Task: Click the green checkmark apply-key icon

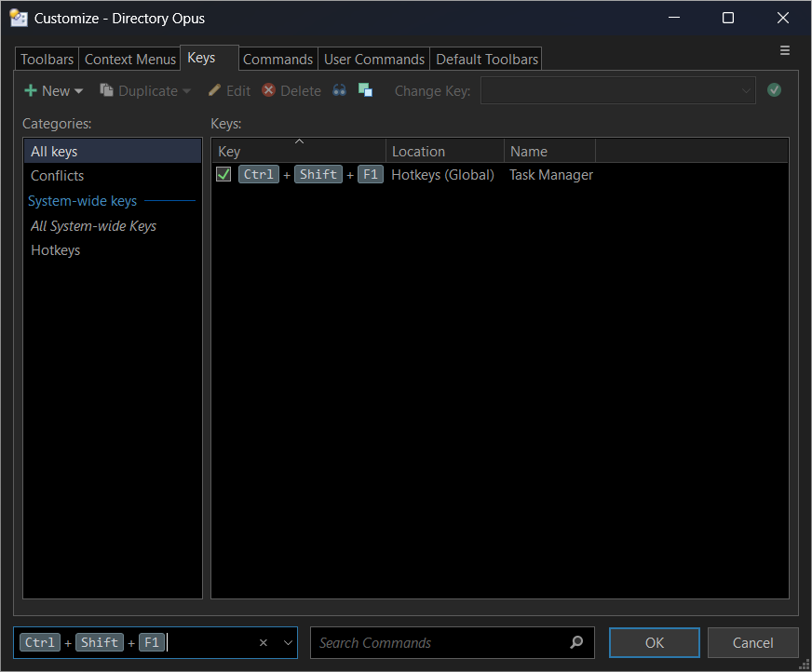Action: click(774, 90)
